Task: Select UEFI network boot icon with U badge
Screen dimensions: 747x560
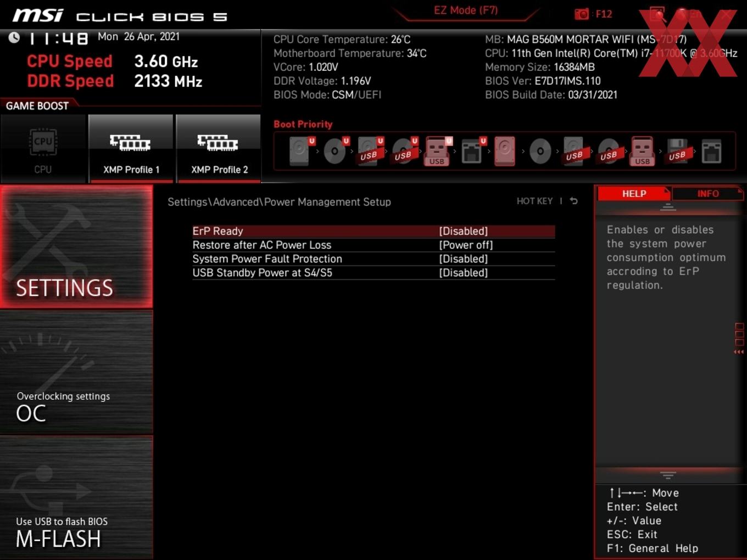Action: [473, 151]
